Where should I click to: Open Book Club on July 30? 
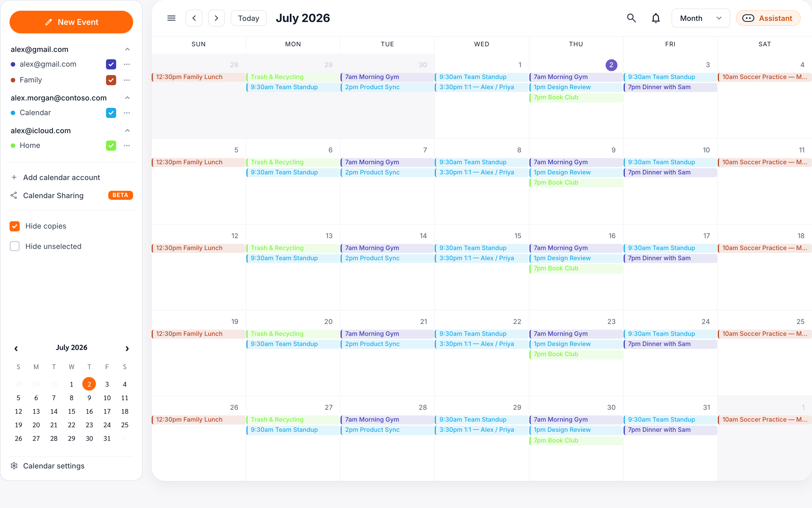click(x=576, y=441)
